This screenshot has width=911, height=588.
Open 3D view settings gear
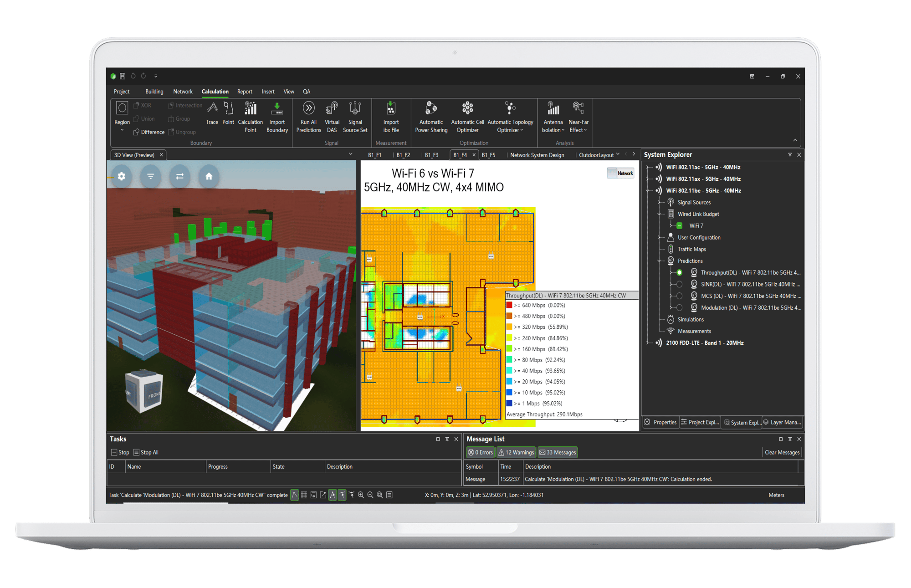point(121,176)
